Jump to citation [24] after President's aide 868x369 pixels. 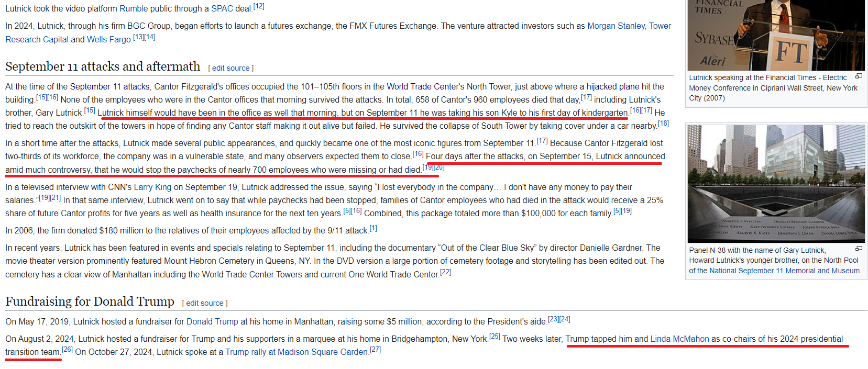[x=565, y=319]
